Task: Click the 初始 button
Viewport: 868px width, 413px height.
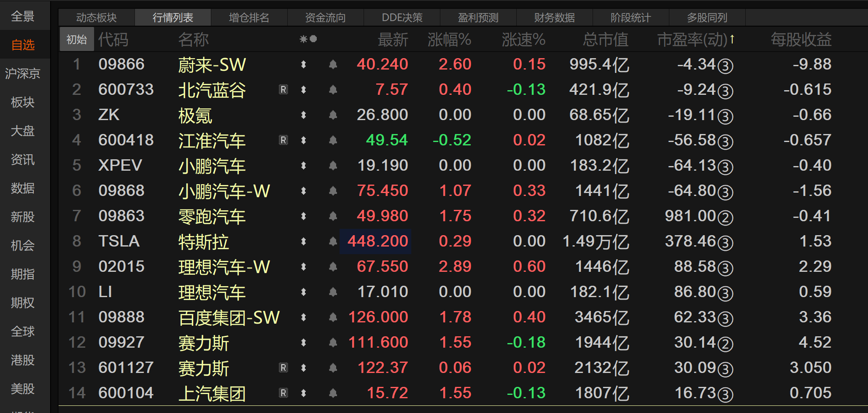Action: coord(77,40)
